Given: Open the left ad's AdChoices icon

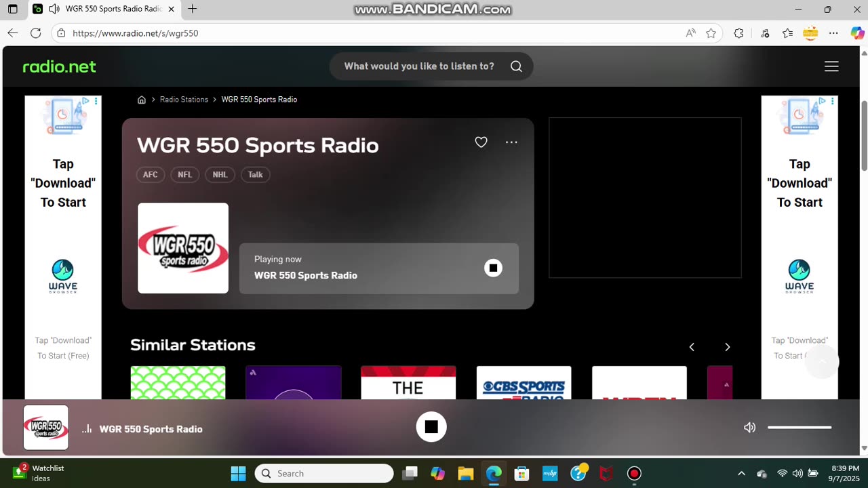Looking at the screenshot, I should (85, 101).
